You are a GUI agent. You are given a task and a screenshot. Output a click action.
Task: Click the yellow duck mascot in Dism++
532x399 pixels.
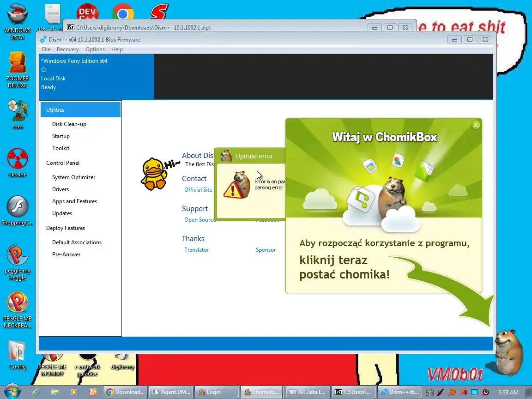click(154, 174)
